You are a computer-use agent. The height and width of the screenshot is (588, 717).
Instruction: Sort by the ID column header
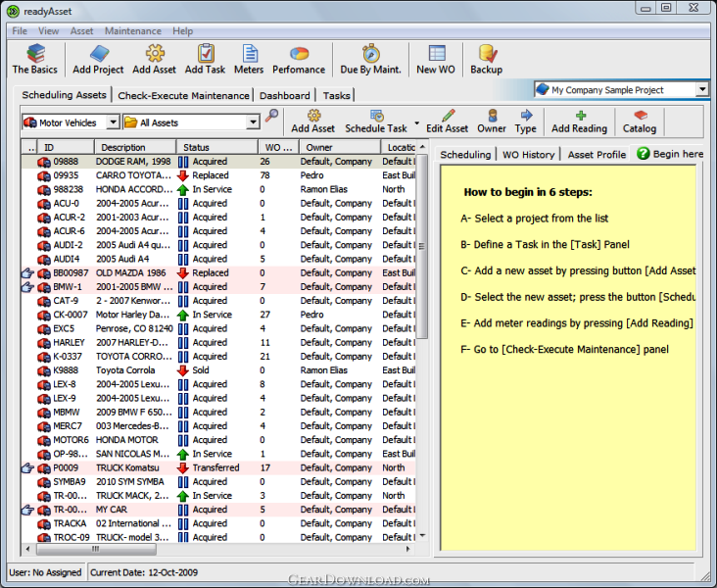coord(66,147)
